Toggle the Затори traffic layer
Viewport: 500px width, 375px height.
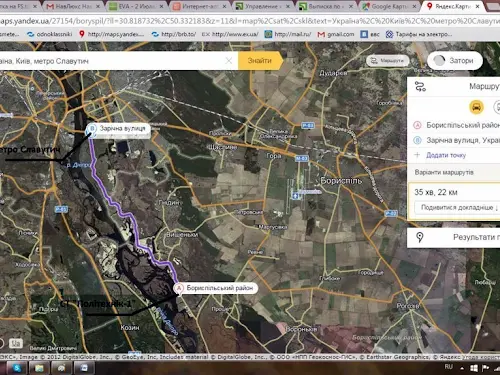click(x=455, y=61)
